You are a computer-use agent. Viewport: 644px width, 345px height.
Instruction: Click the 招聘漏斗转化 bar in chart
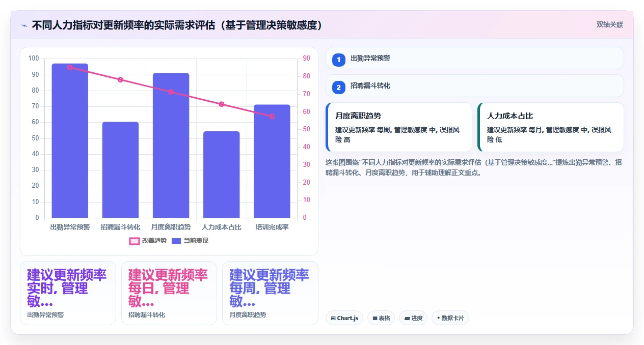coord(120,170)
